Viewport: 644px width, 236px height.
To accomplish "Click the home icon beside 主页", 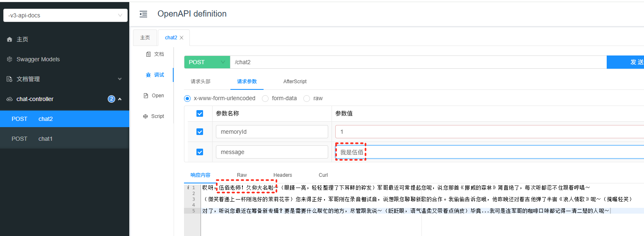I will point(10,39).
